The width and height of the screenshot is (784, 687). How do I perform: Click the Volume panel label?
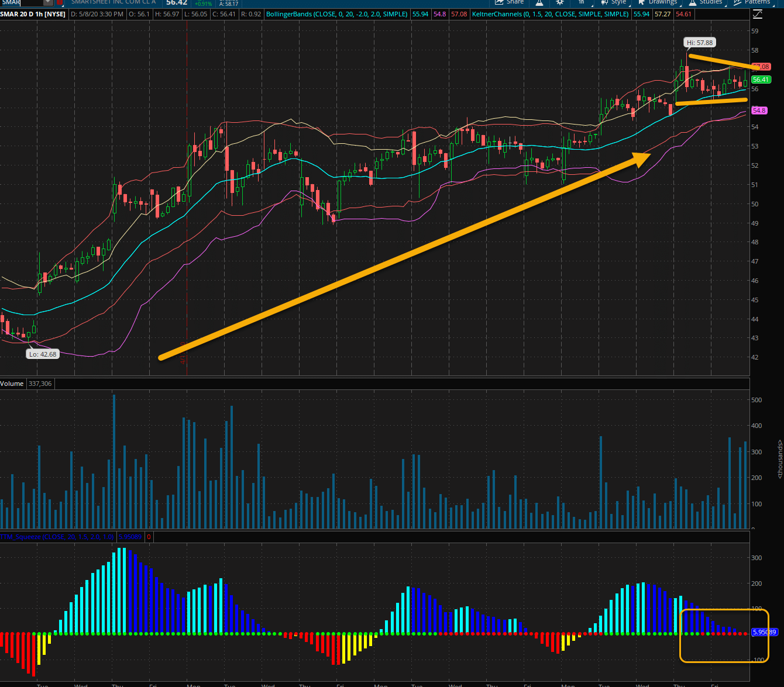click(x=12, y=384)
